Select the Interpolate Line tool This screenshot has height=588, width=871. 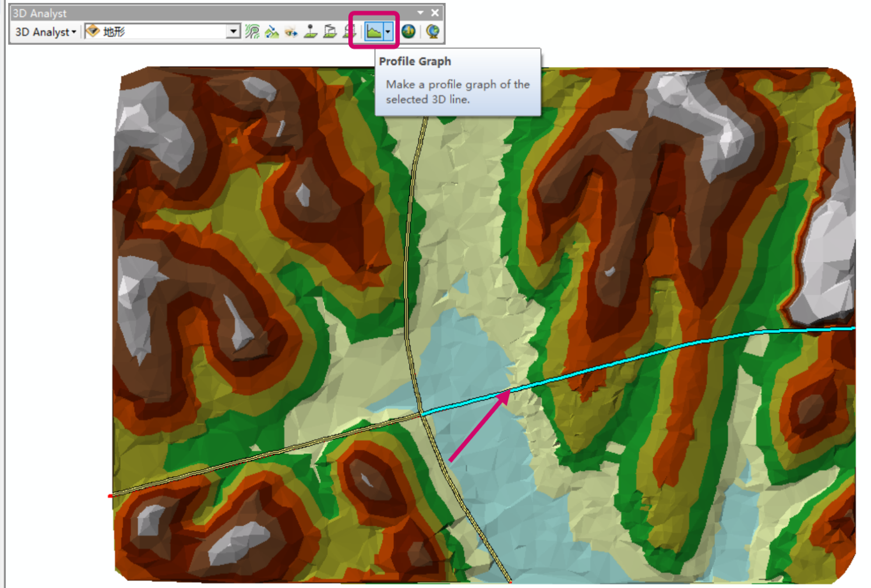[x=330, y=31]
